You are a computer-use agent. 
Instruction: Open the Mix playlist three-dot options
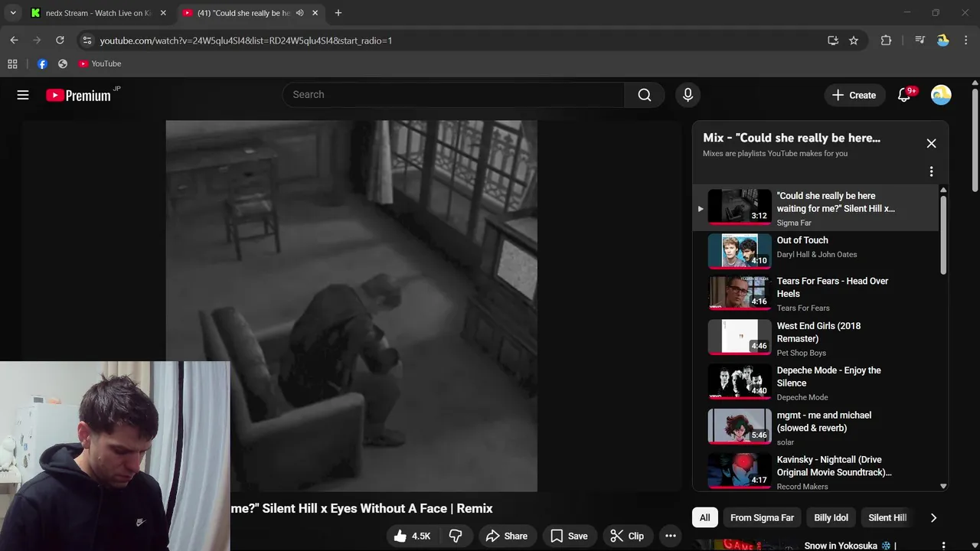[931, 171]
